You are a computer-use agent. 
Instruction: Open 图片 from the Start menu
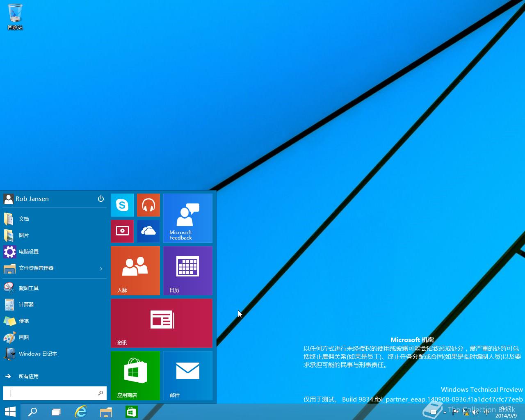coord(55,235)
